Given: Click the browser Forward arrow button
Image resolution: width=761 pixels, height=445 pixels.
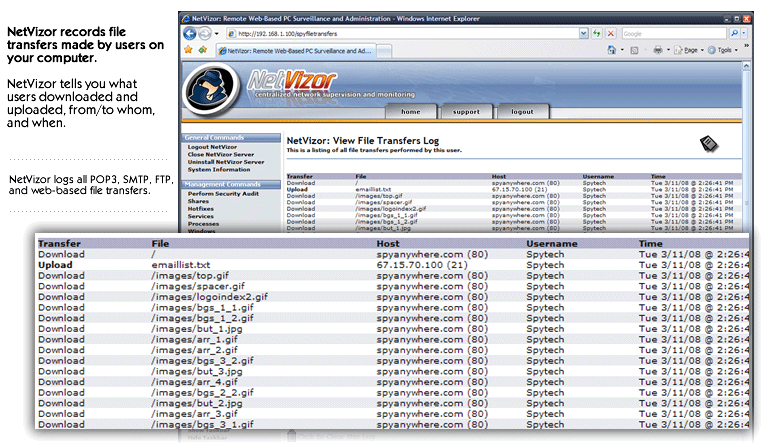Looking at the screenshot, I should [205, 33].
